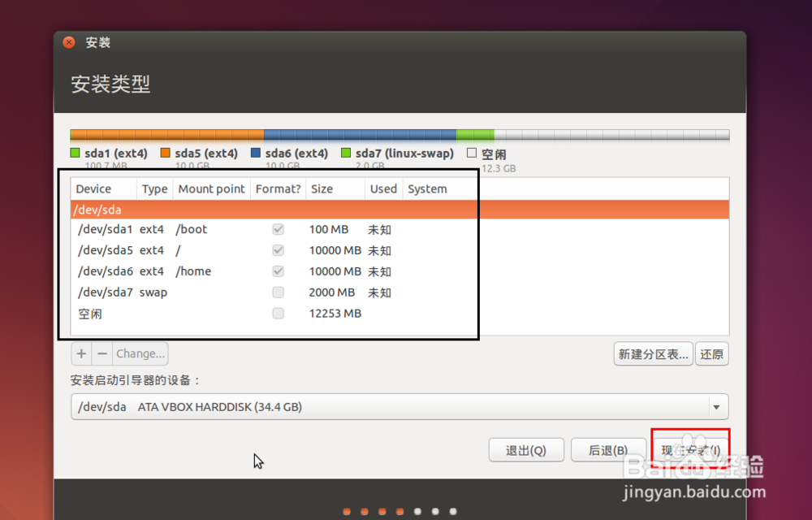812x520 pixels.
Task: Click the fourth orange page indicator dot
Action: pyautogui.click(x=400, y=512)
